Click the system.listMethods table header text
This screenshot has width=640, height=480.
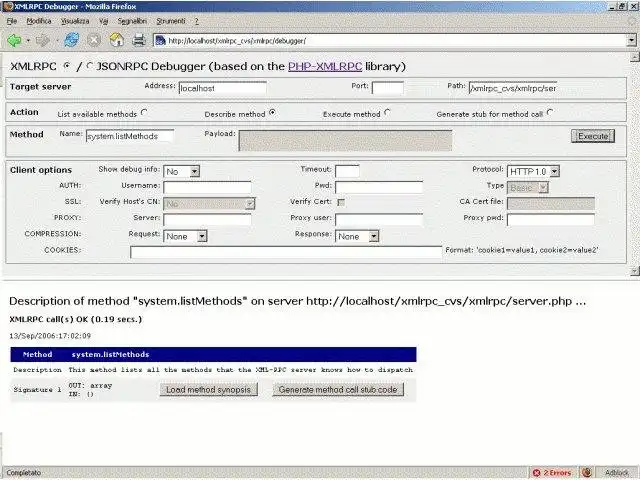tap(110, 354)
